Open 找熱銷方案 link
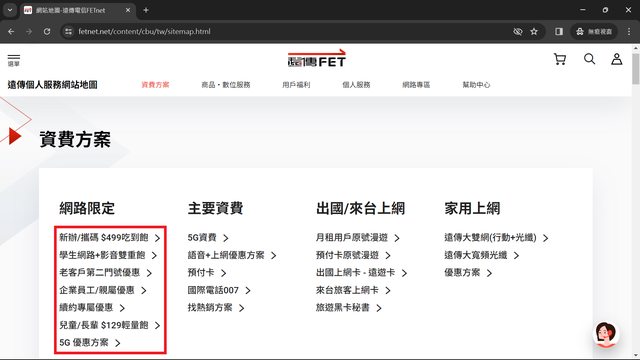This screenshot has width=640, height=360. click(216, 308)
